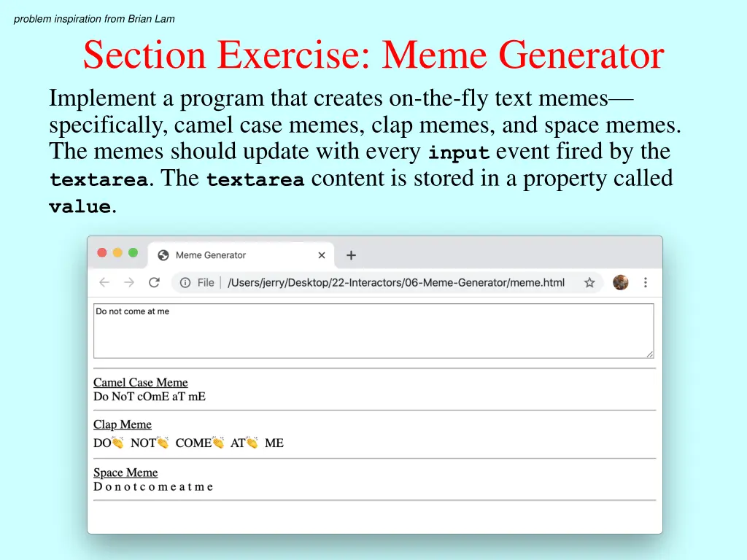Click the Camel Case Meme heading
747x560 pixels.
(140, 383)
